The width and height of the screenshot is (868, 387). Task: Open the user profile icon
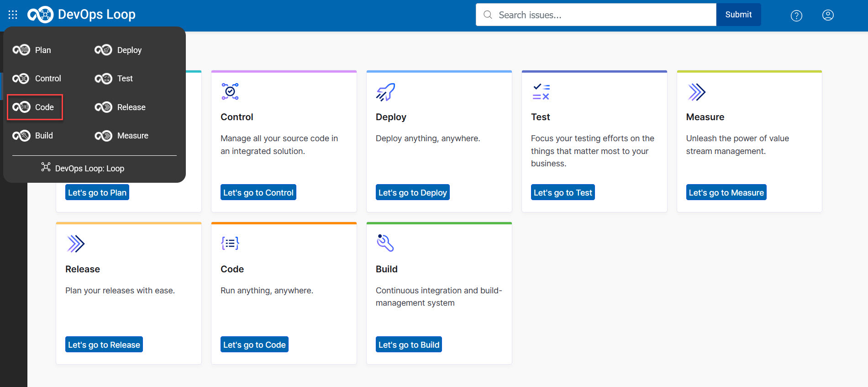(828, 15)
